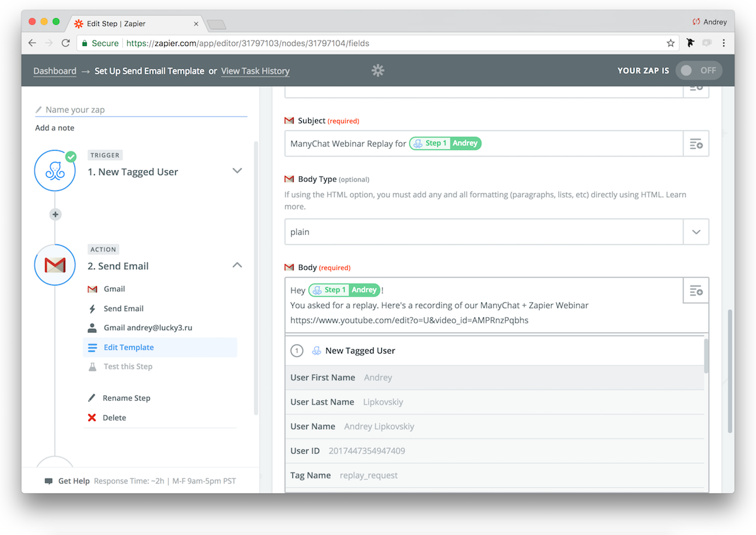This screenshot has width=756, height=535.
Task: Open the Edit Template section
Action: point(160,347)
